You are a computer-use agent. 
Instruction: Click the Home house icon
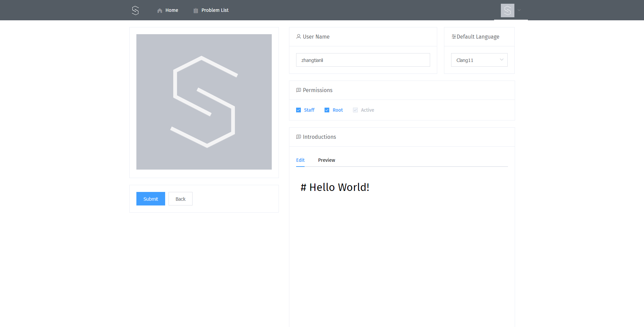[x=160, y=10]
